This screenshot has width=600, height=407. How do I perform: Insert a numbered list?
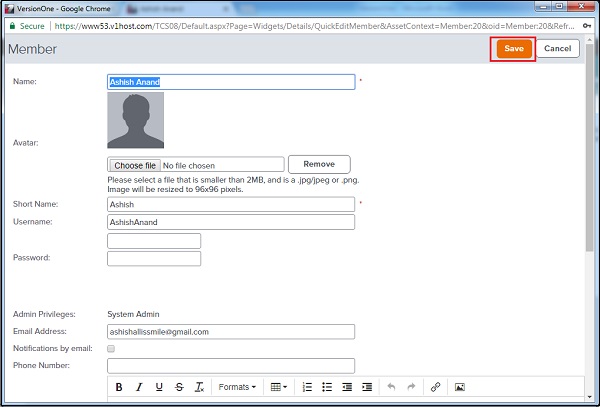(x=307, y=387)
